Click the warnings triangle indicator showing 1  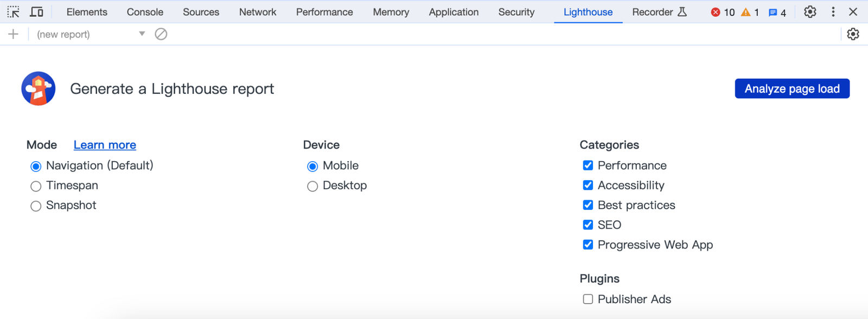[x=750, y=12]
